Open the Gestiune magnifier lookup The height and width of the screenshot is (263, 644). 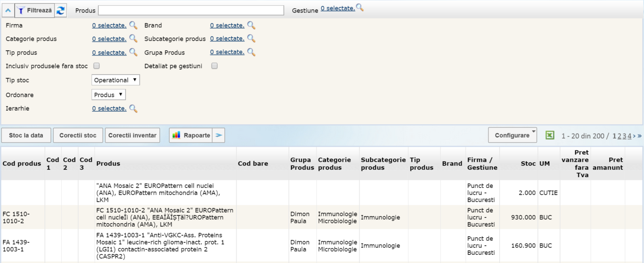[x=360, y=8]
